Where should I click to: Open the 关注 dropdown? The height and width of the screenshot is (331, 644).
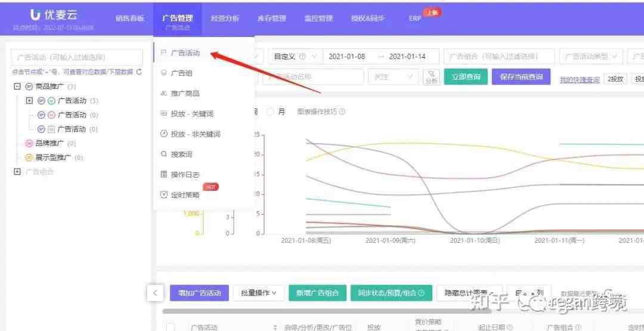[x=394, y=77]
